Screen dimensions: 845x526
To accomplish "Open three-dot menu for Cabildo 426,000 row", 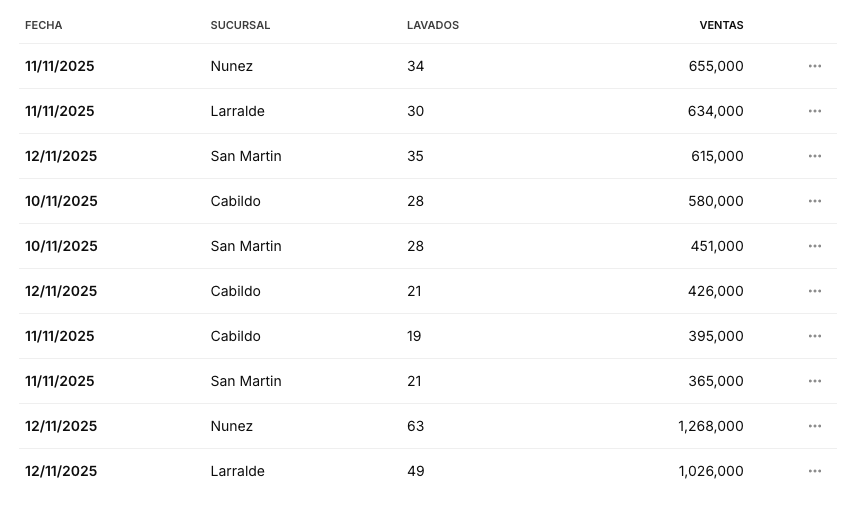I will click(814, 291).
